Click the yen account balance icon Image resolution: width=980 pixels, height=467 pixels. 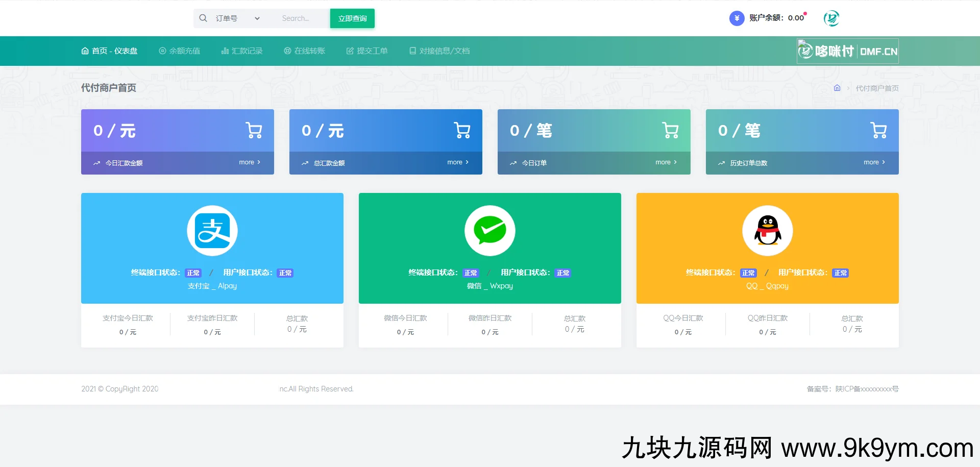coord(737,18)
